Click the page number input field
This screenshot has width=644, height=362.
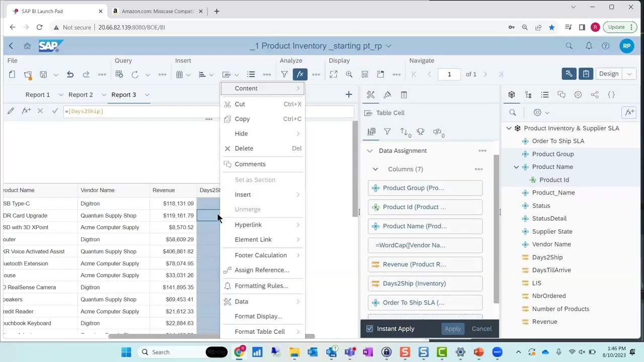pos(449,74)
